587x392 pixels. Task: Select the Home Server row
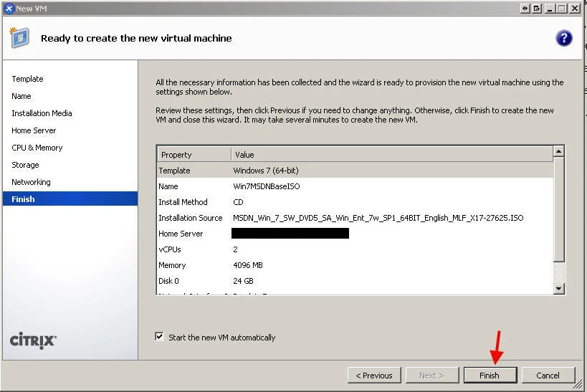click(x=355, y=233)
